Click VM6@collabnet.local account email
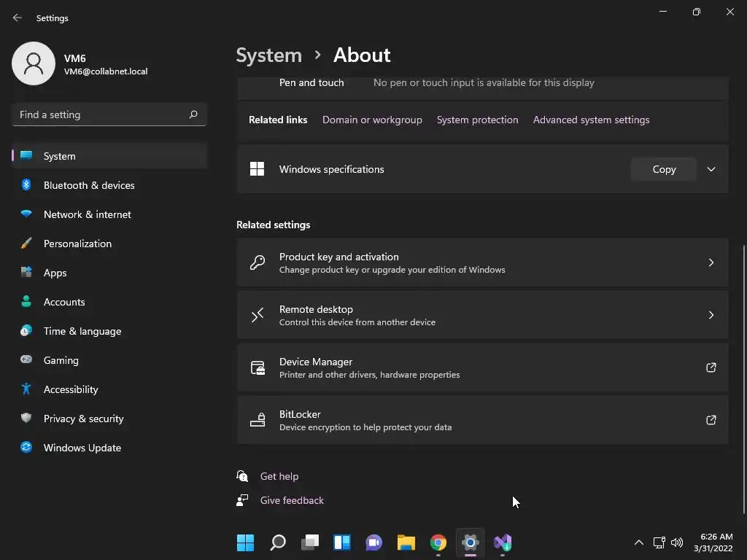Screen dimensions: 747x560 tap(106, 71)
